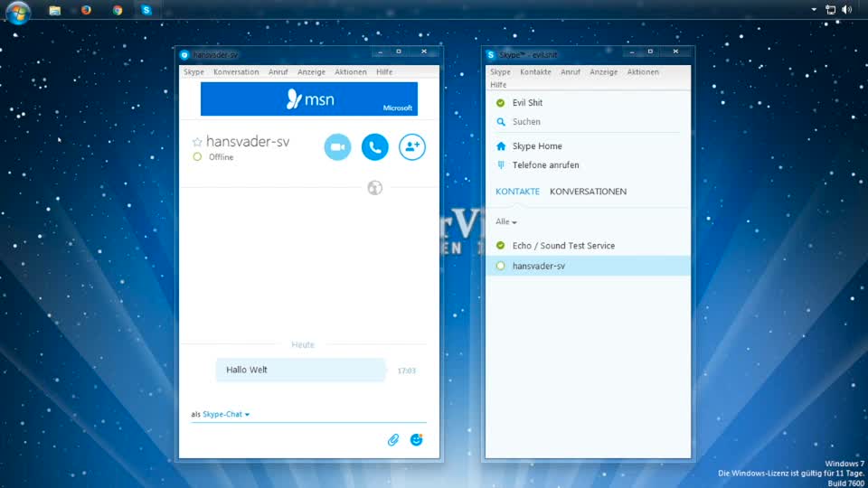Viewport: 868px width, 488px height.
Task: Open Aktionen menu in main Skype window
Action: point(643,72)
